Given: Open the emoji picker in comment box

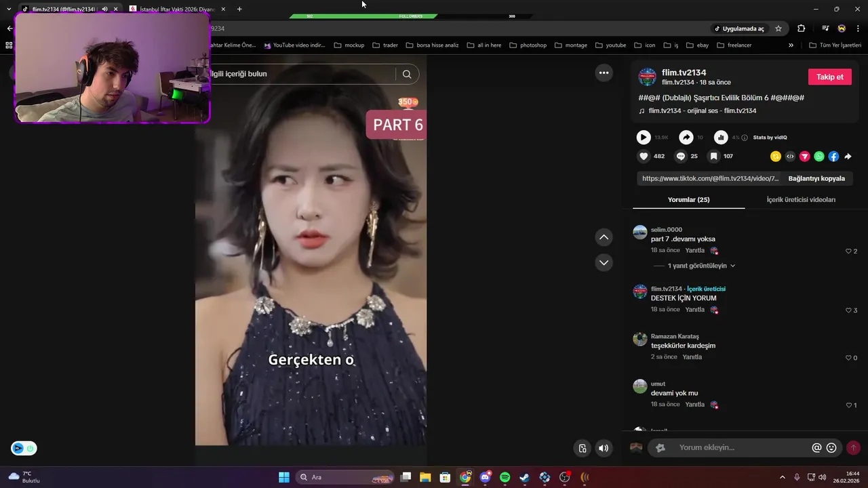Looking at the screenshot, I should [x=831, y=447].
